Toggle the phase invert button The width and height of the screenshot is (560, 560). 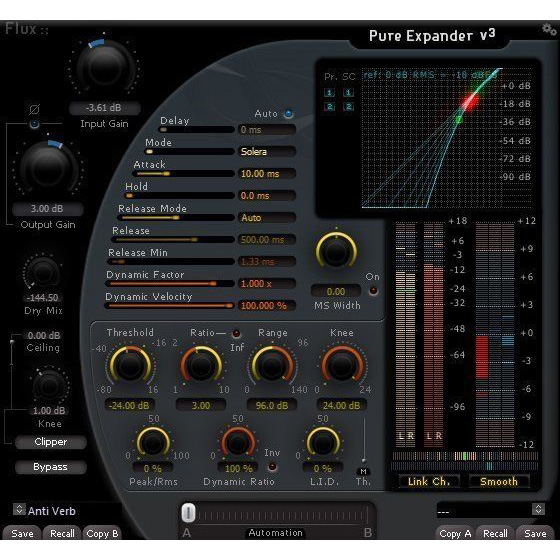click(34, 124)
